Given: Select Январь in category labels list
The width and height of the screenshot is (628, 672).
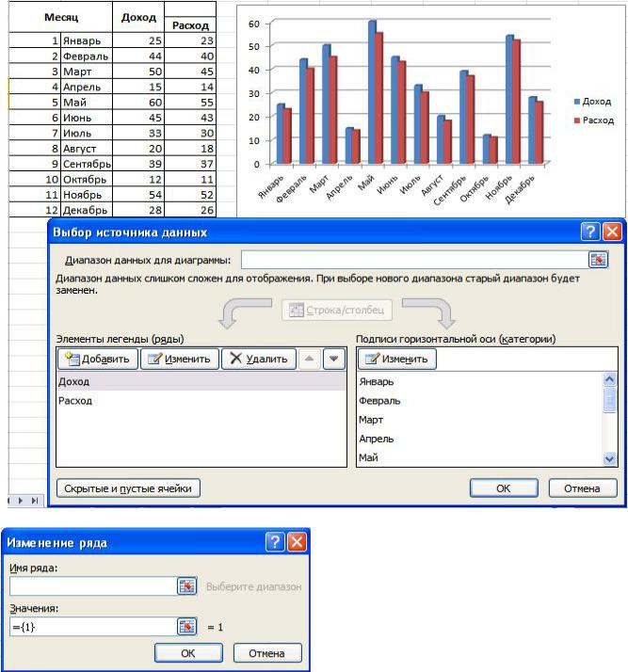Looking at the screenshot, I should pos(479,381).
